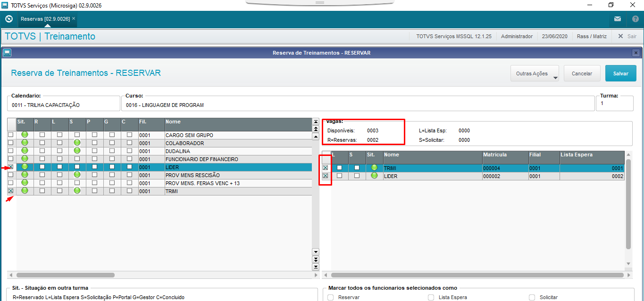Click the single up arrow of employee list
Screen dimensions: 644x301
tap(316, 136)
